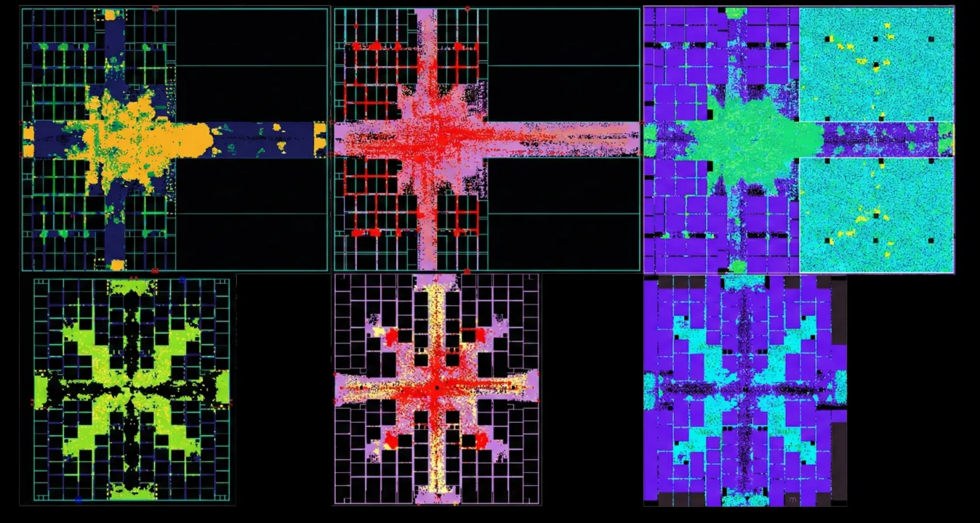
Task: Select the orange pad at the top-left map's left end
Action: (28, 139)
